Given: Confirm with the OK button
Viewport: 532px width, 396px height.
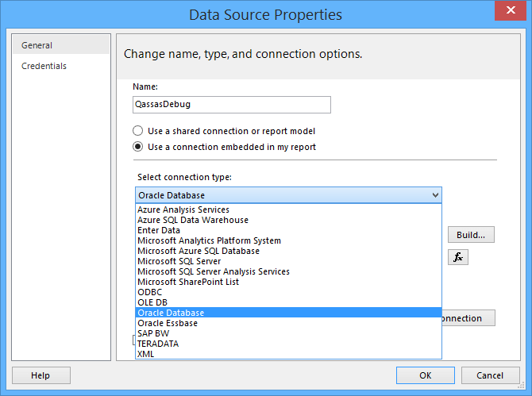Looking at the screenshot, I should pos(425,375).
